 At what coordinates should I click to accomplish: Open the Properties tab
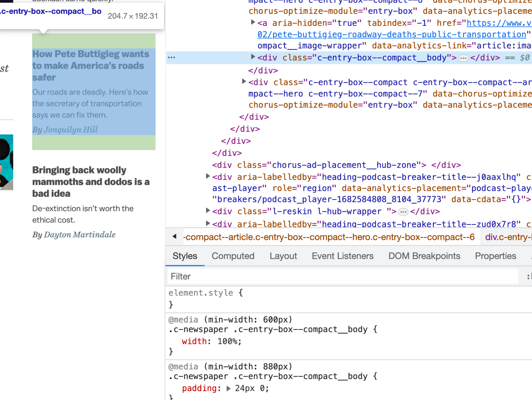pos(495,256)
